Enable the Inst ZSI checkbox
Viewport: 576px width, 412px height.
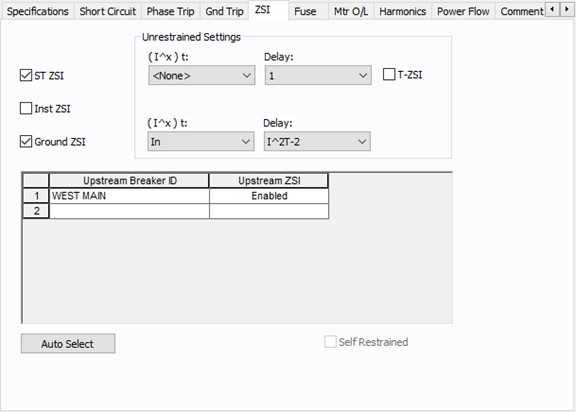pyautogui.click(x=26, y=109)
